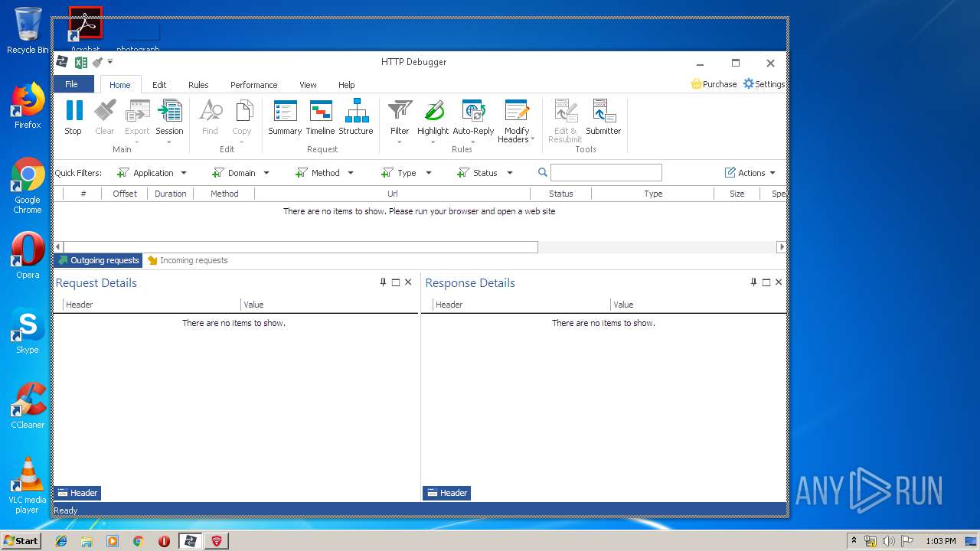The image size is (980, 551).
Task: Maximize the Response Details panel
Action: click(766, 282)
